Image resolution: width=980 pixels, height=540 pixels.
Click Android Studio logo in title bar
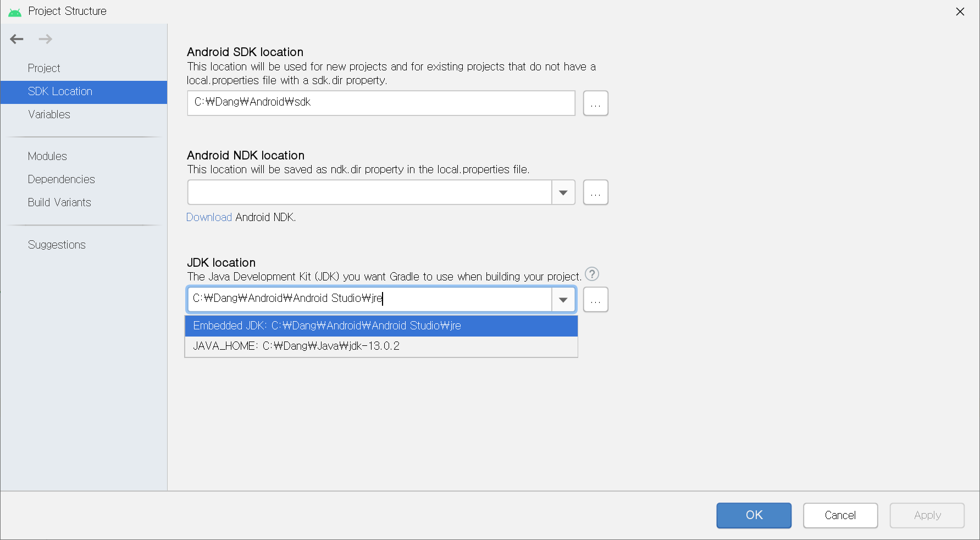click(15, 12)
